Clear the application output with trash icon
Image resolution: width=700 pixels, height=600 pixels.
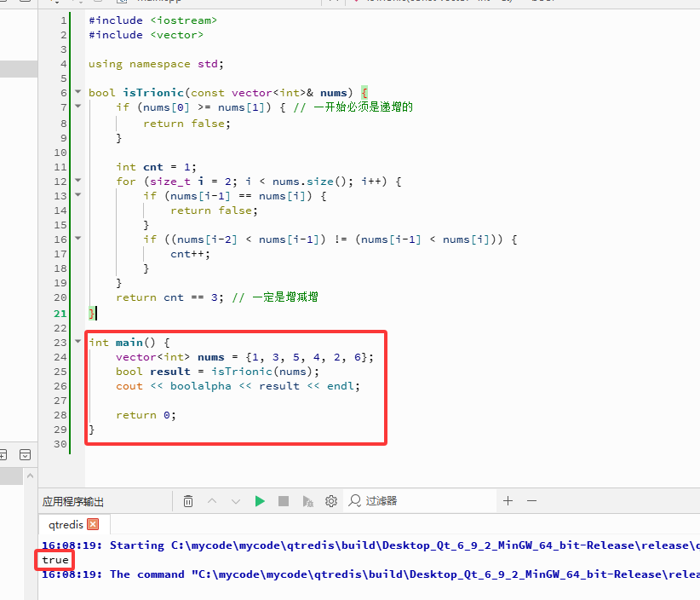[x=188, y=501]
